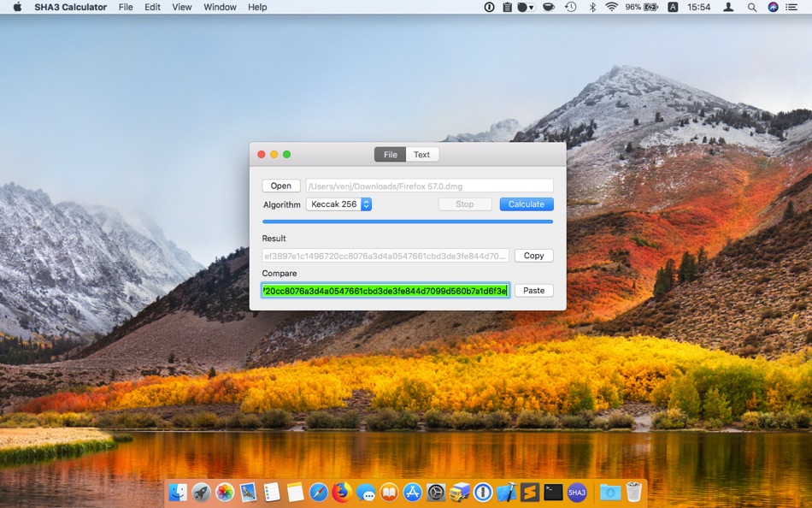Switch to the File tab

390,155
